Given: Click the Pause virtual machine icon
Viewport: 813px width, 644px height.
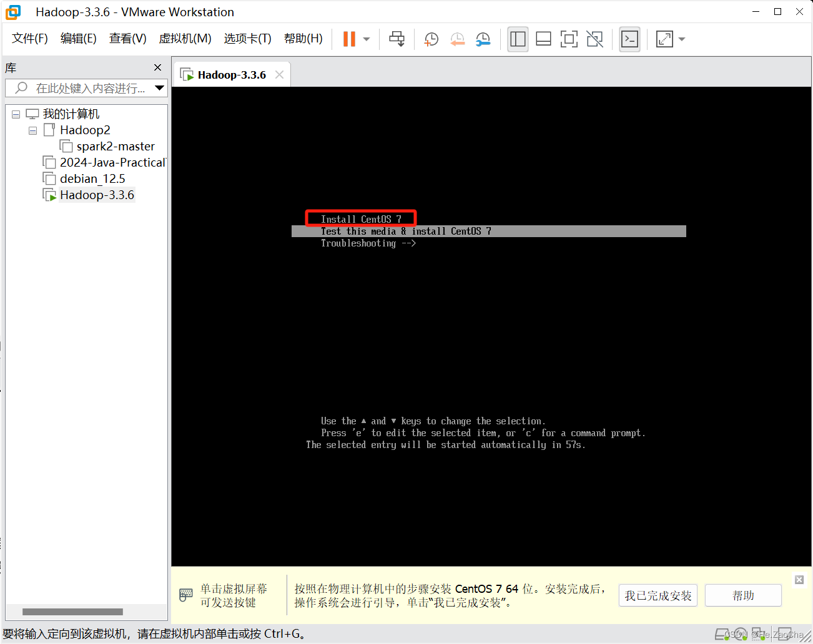Looking at the screenshot, I should pyautogui.click(x=349, y=39).
